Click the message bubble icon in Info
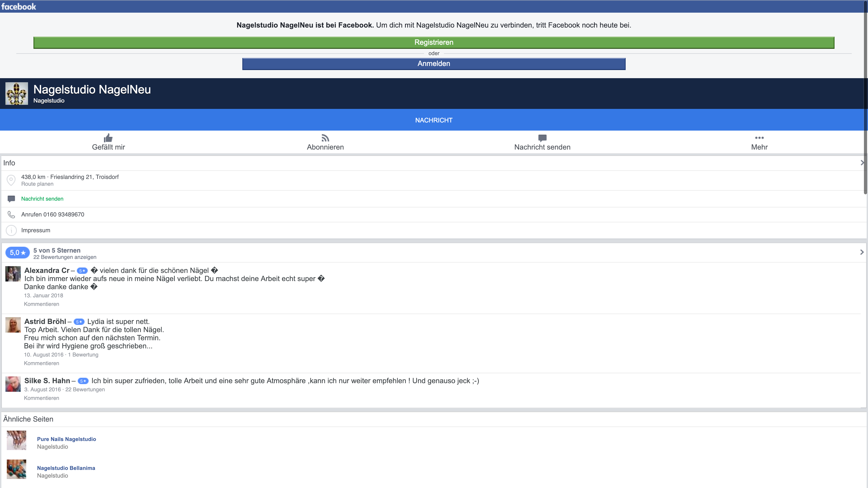Viewport: 868px width, 488px height. click(x=11, y=199)
